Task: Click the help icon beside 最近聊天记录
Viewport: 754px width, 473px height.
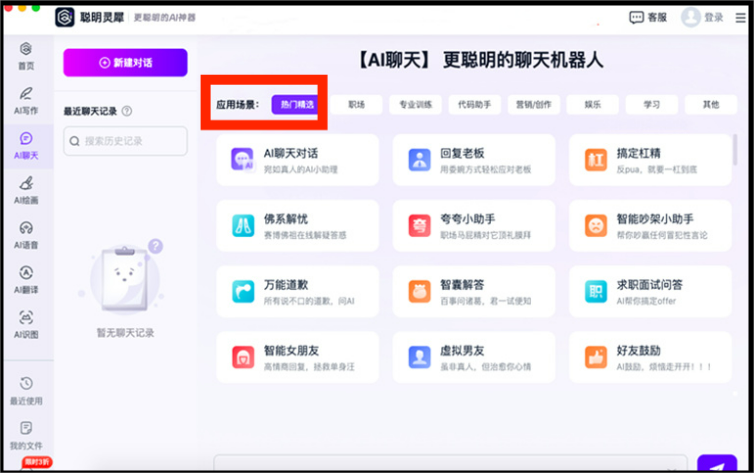Action: (x=127, y=111)
